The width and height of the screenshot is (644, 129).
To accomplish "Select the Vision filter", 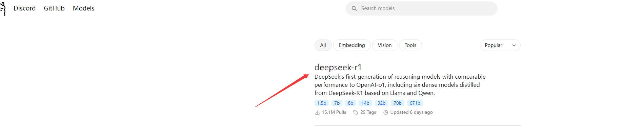I will click(x=385, y=45).
